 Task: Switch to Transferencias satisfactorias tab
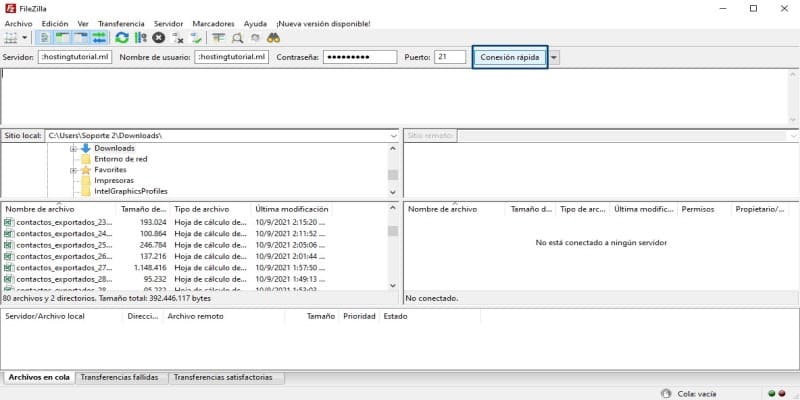click(x=227, y=378)
